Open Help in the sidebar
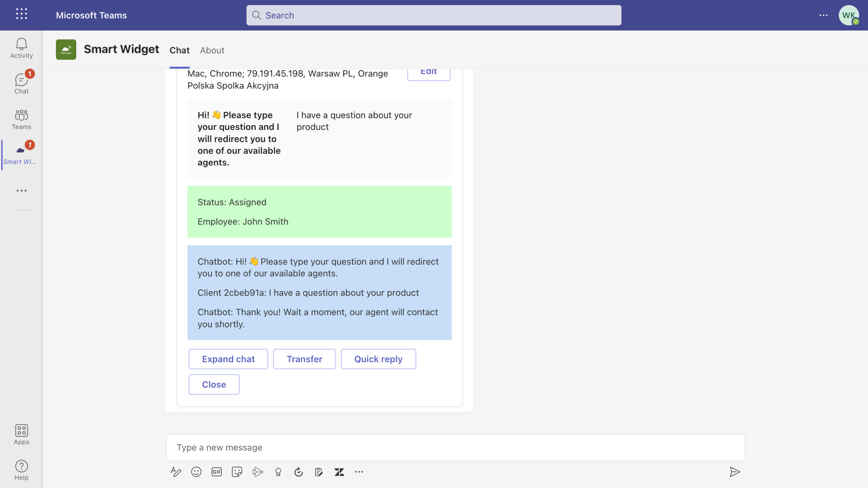This screenshot has height=488, width=868. coord(21,470)
